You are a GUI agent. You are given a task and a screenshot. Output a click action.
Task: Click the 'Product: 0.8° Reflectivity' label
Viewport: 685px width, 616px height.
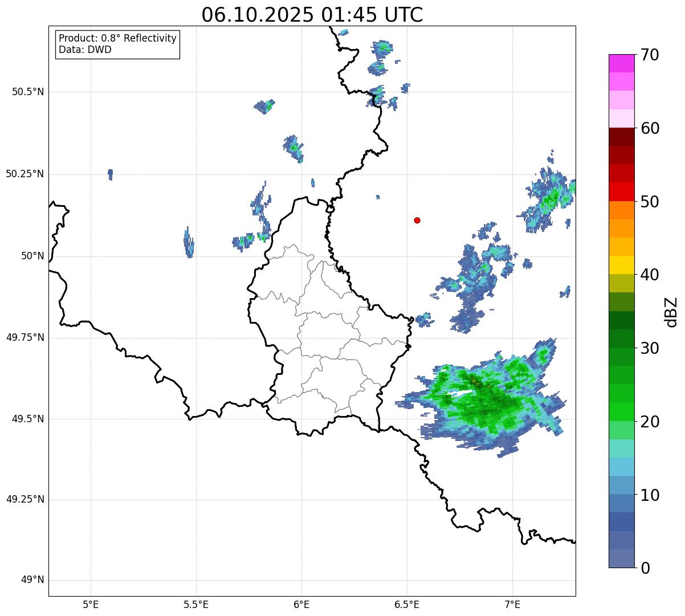[x=118, y=38]
